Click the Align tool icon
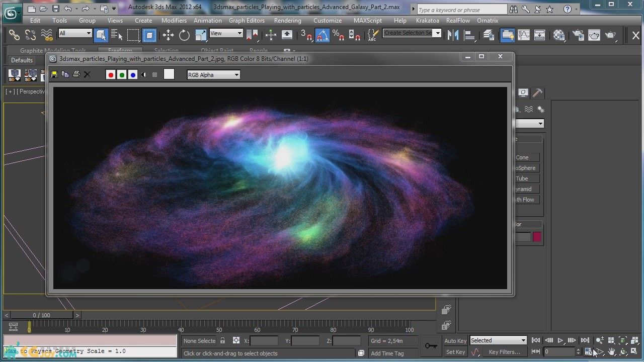Viewport: 644px width, 362px height. click(x=469, y=35)
